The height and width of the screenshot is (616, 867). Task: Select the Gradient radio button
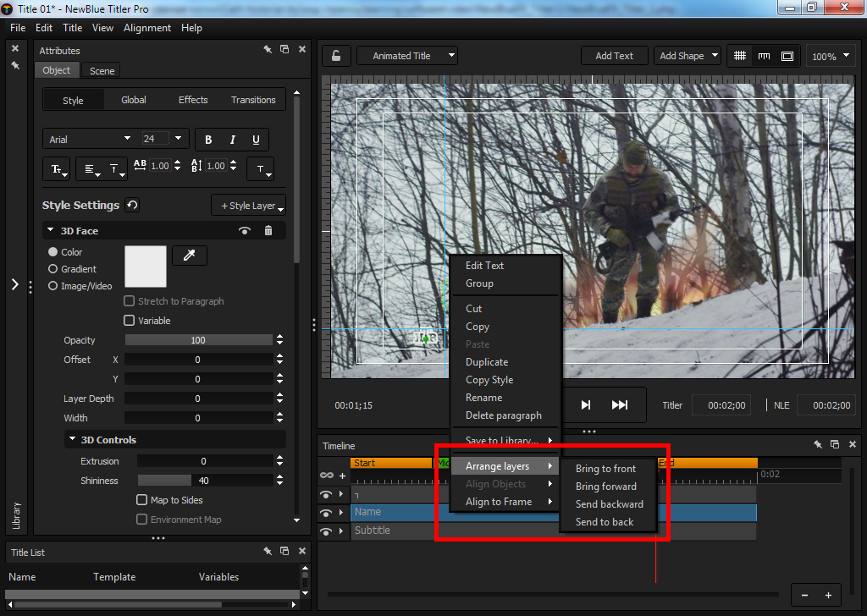click(53, 269)
